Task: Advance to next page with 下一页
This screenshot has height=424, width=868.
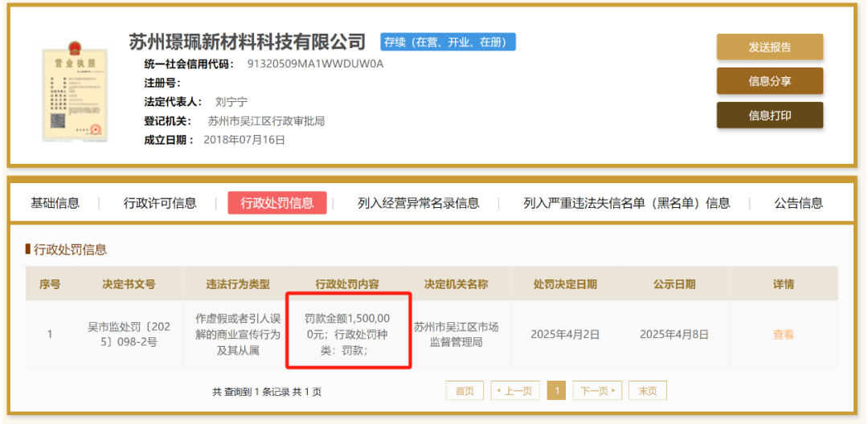Action: coord(596,391)
